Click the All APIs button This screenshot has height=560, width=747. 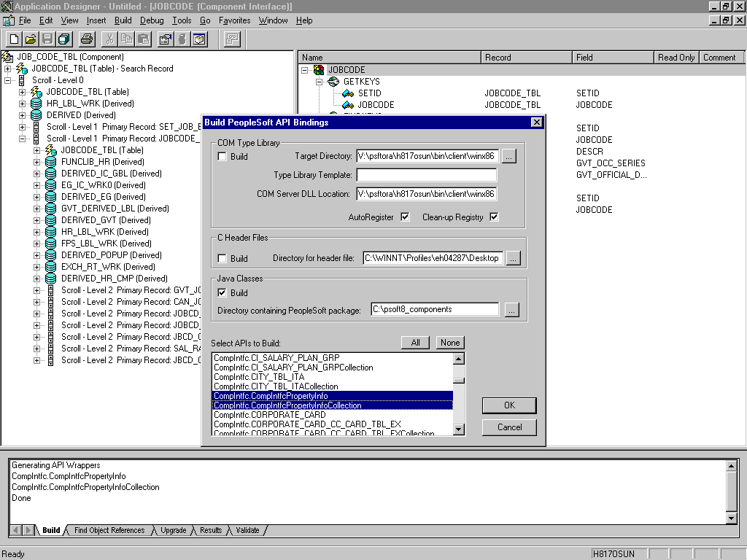tap(415, 343)
